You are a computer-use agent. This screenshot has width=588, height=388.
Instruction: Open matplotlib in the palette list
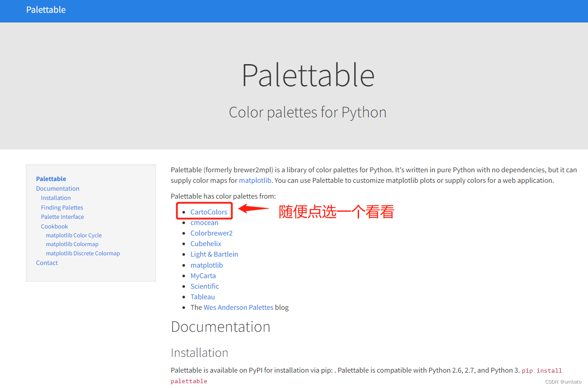pos(207,265)
